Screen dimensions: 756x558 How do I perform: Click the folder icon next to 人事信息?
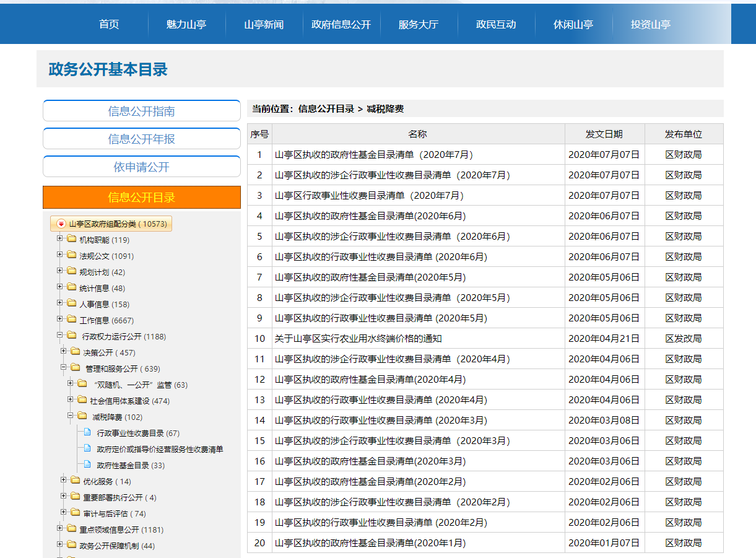click(71, 303)
